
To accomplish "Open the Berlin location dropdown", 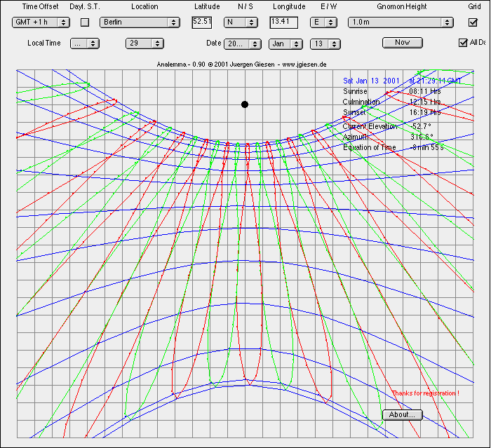I will click(x=140, y=22).
